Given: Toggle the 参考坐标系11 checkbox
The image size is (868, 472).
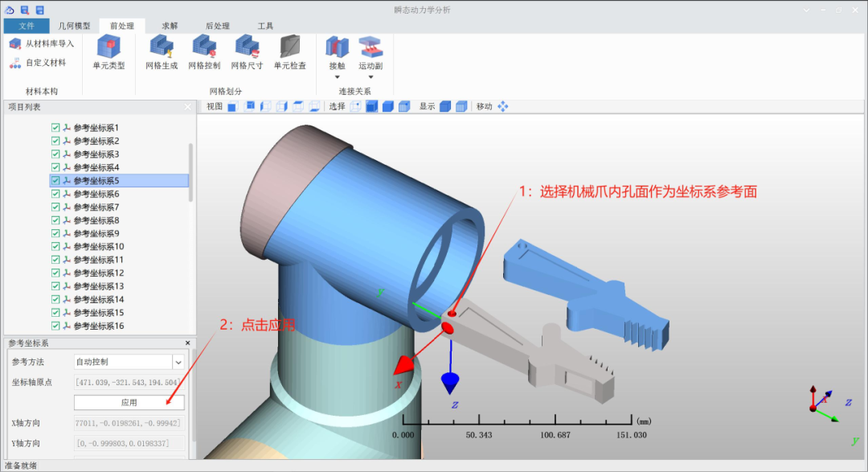Looking at the screenshot, I should coord(55,260).
